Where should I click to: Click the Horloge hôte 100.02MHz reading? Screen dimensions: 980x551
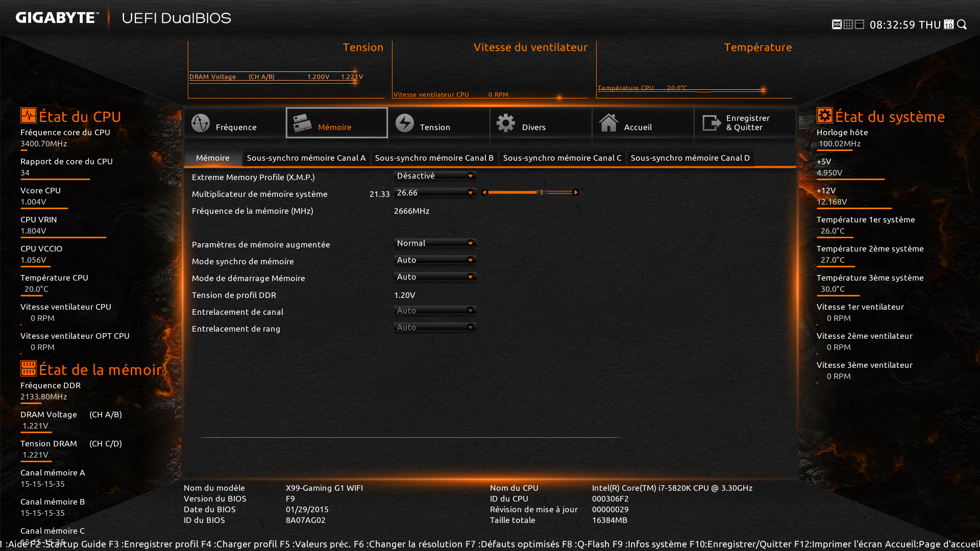(840, 144)
